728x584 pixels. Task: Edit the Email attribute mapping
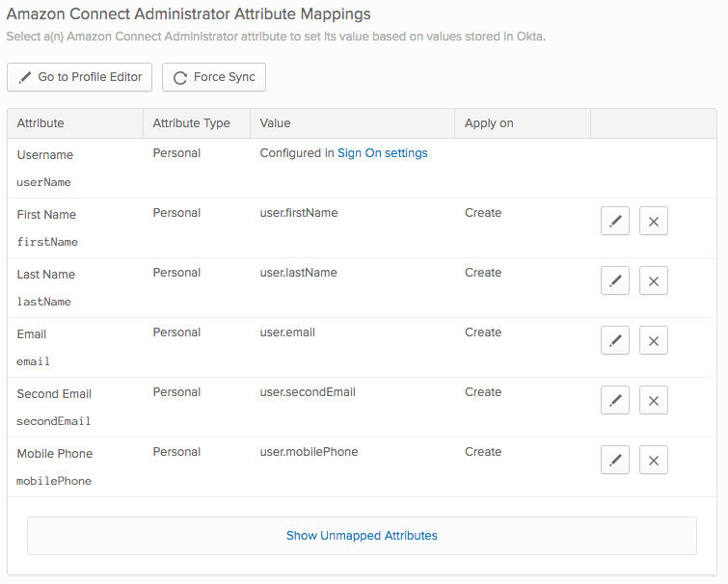(x=615, y=340)
